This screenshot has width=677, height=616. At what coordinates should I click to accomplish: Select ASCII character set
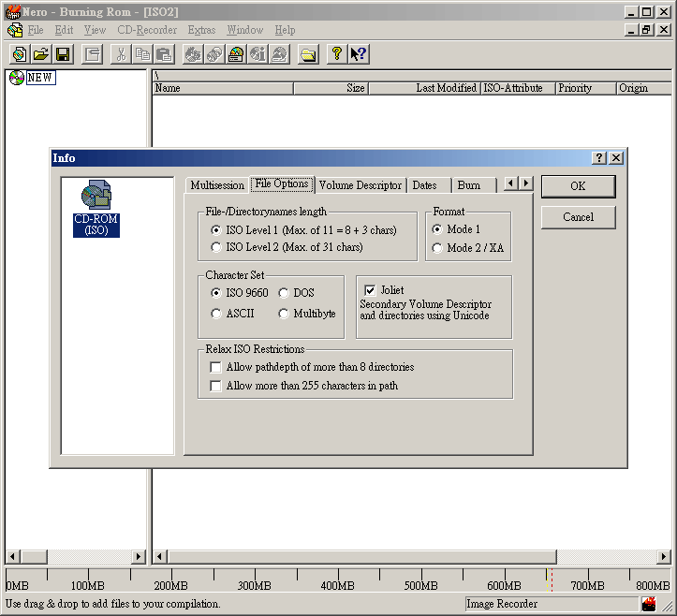tap(233, 314)
